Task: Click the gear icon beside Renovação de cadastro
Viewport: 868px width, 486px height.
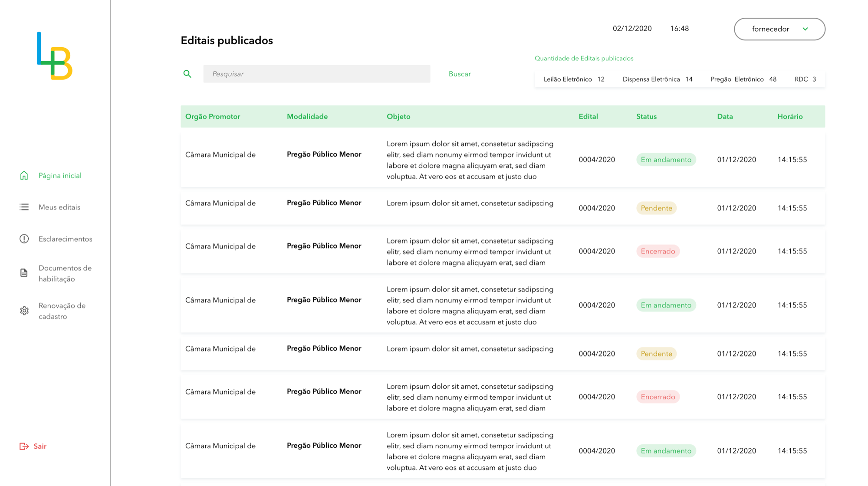Action: tap(24, 311)
